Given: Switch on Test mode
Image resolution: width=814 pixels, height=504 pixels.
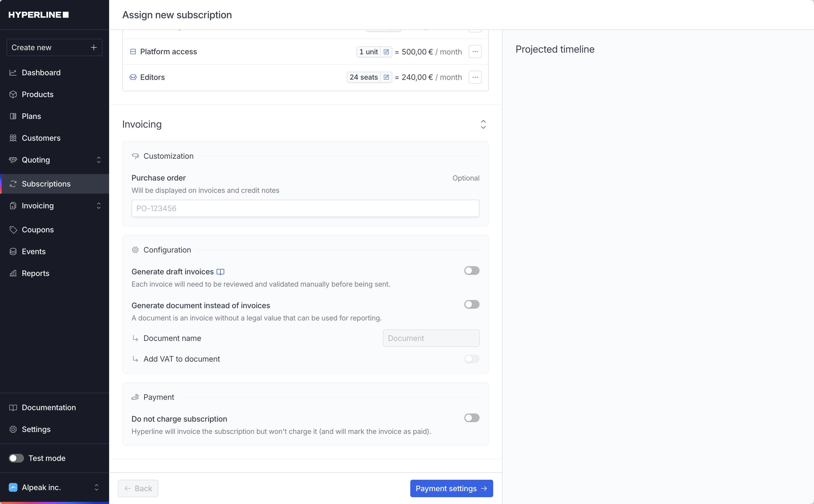Looking at the screenshot, I should (16, 458).
